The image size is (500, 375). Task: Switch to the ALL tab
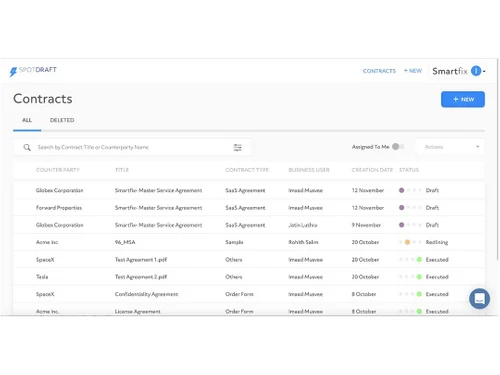coord(27,120)
